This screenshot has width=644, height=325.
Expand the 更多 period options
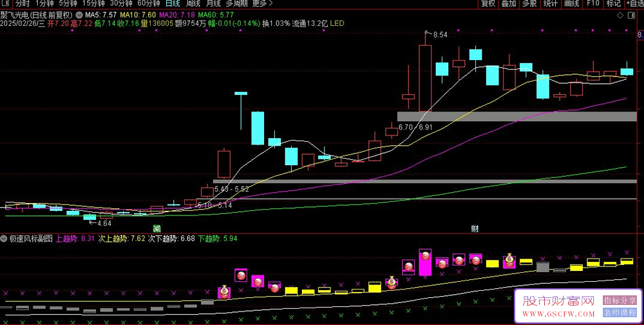(x=262, y=4)
